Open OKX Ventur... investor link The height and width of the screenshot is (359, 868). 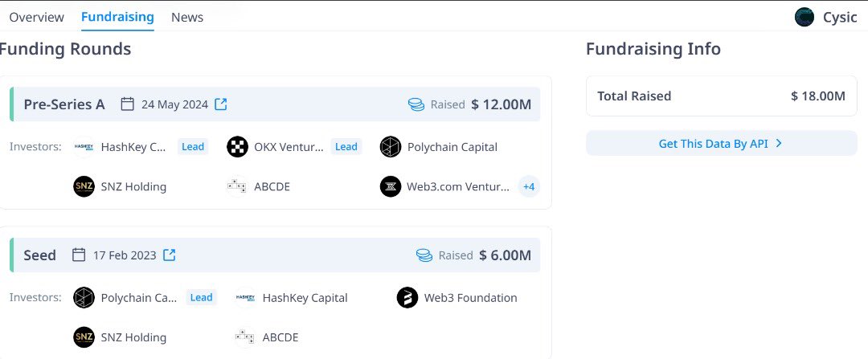click(289, 147)
